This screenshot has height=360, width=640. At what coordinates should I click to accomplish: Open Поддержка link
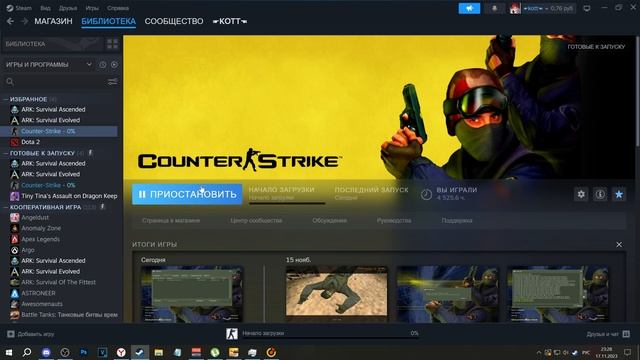tap(457, 220)
